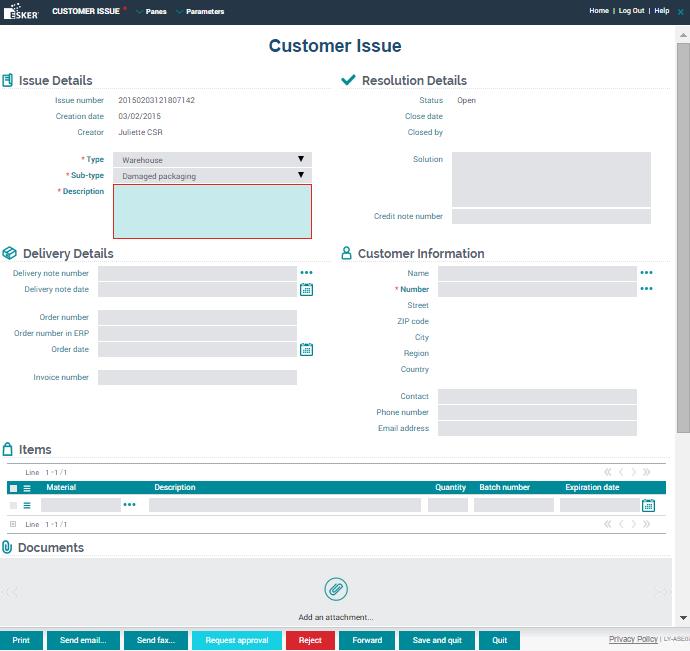Tick the checkbox on the first item row
This screenshot has width=690, height=651.
(x=13, y=506)
